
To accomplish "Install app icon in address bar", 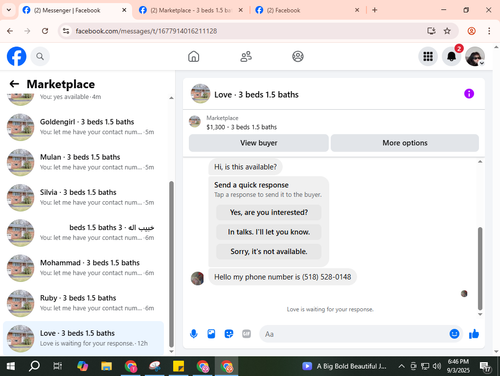I will point(431,31).
